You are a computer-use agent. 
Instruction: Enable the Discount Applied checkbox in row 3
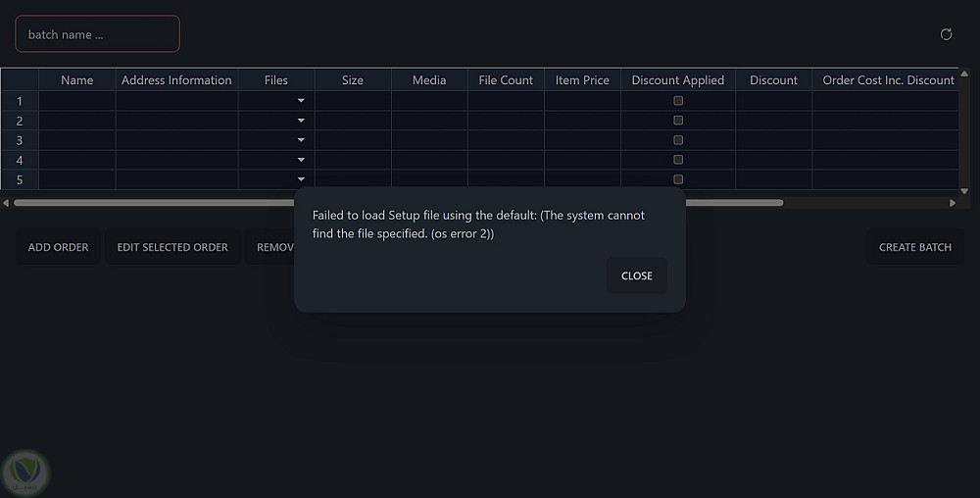(678, 140)
